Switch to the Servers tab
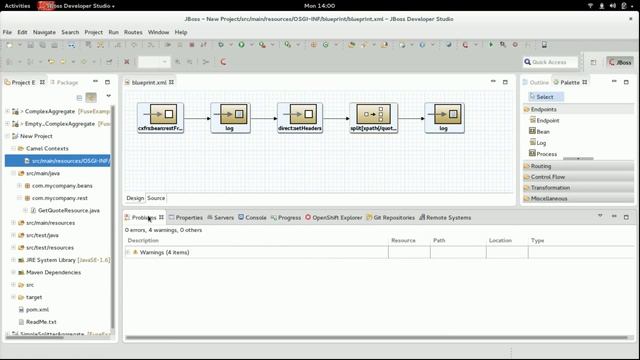Viewport: 640px width, 360px height. 220,218
